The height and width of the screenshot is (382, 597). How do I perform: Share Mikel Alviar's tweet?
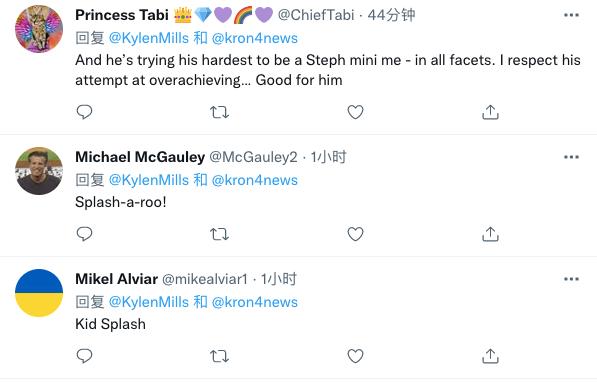pyautogui.click(x=490, y=356)
